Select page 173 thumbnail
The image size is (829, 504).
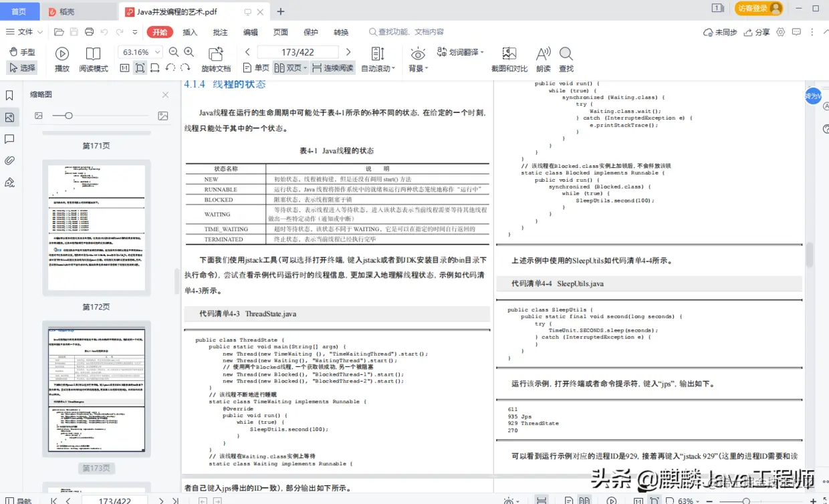pyautogui.click(x=96, y=388)
